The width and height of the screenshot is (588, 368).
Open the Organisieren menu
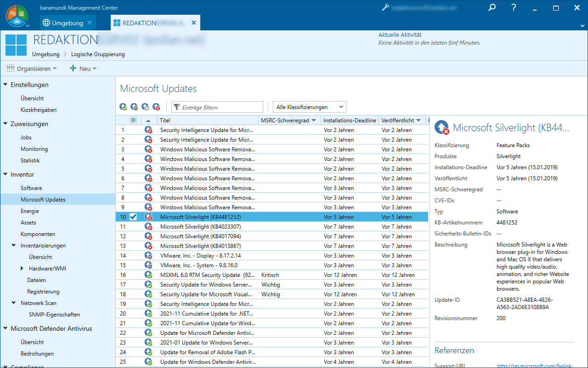pyautogui.click(x=32, y=69)
